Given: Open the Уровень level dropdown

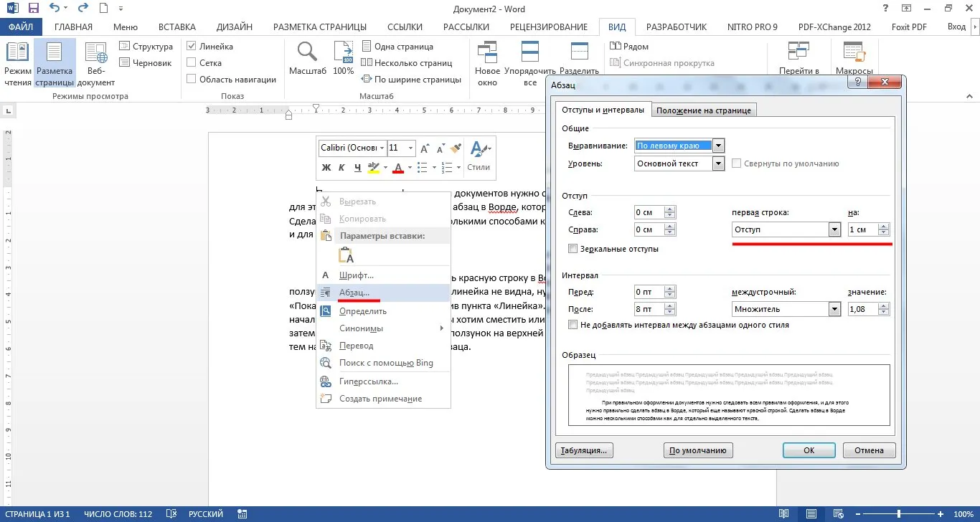Looking at the screenshot, I should (719, 163).
